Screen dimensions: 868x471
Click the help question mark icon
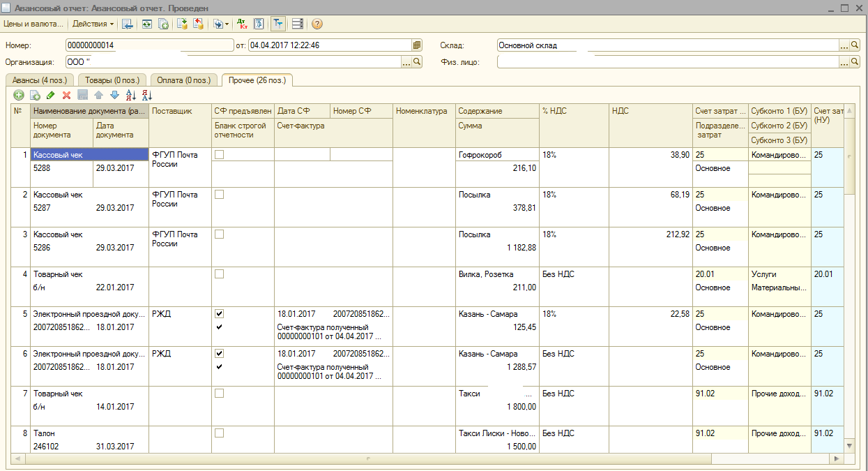tap(317, 24)
